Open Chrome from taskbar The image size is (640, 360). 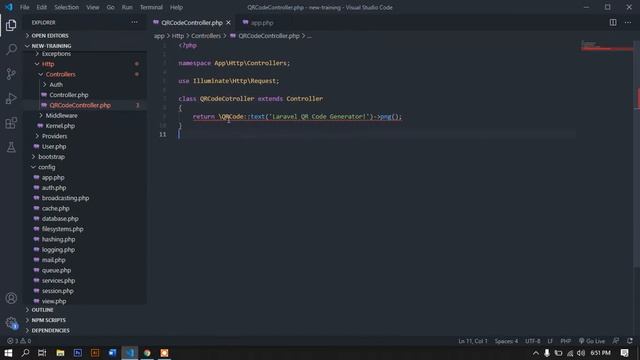147,353
